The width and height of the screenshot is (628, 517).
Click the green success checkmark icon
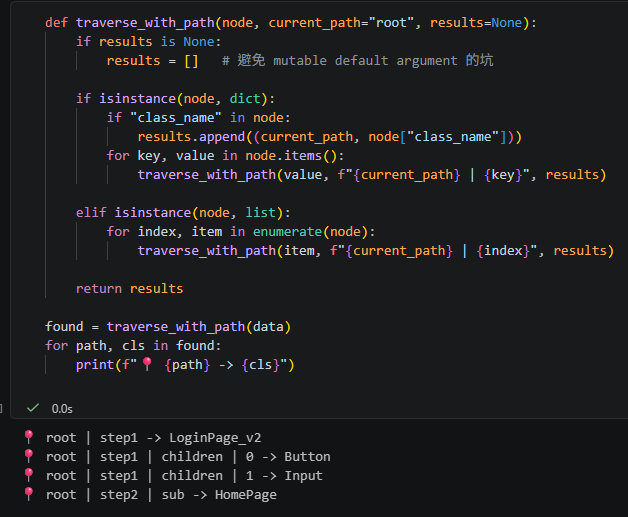(x=32, y=408)
